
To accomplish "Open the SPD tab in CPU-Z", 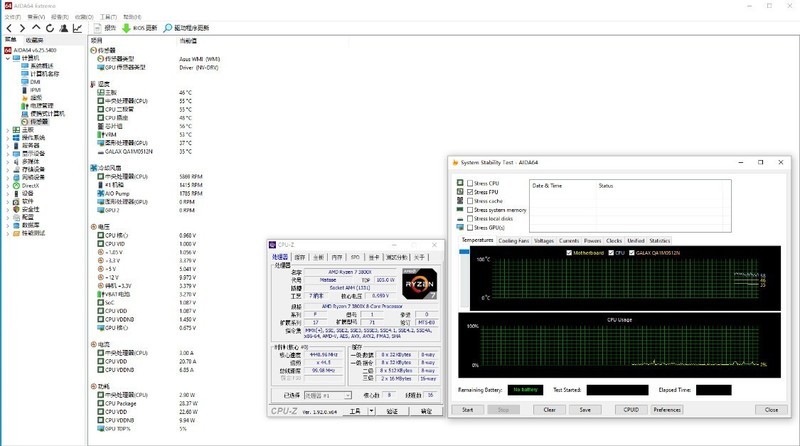I will (355, 257).
